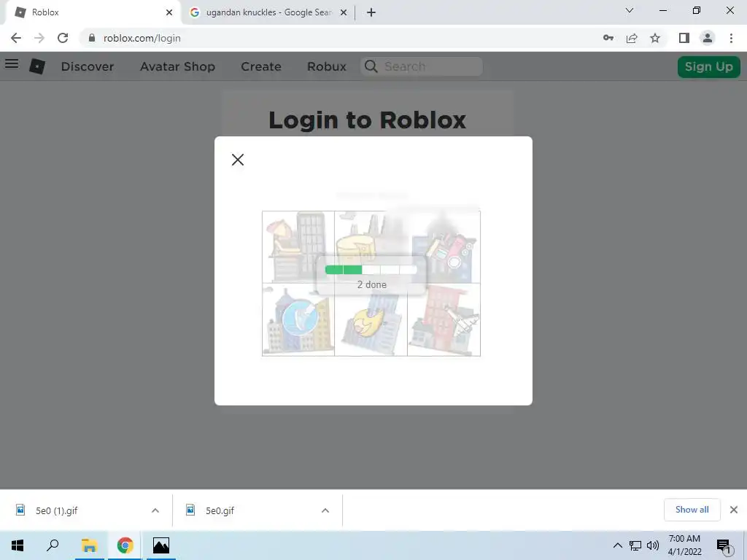View site info via the padlock icon
747x560 pixels.
point(92,38)
